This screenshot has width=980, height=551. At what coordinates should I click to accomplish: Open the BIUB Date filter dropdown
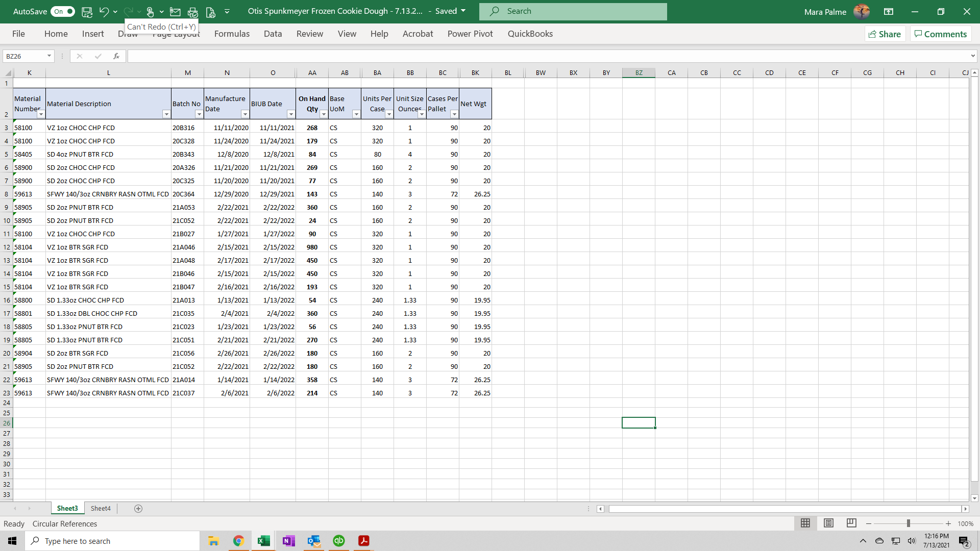(291, 114)
